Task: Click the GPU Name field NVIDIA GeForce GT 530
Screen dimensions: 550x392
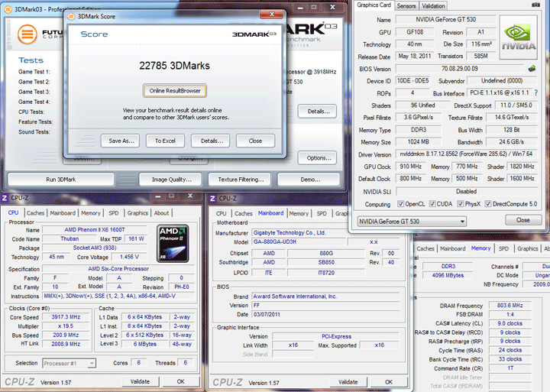Action: pyautogui.click(x=445, y=20)
